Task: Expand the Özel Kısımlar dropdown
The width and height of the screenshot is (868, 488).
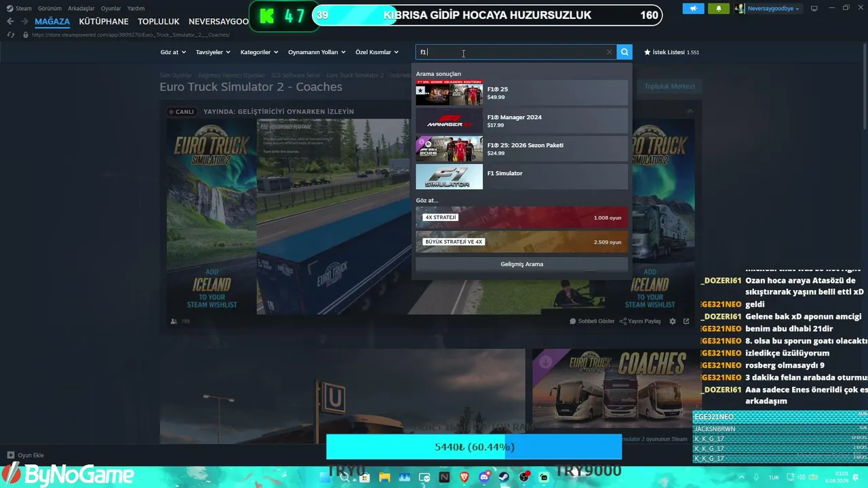Action: pyautogui.click(x=377, y=52)
